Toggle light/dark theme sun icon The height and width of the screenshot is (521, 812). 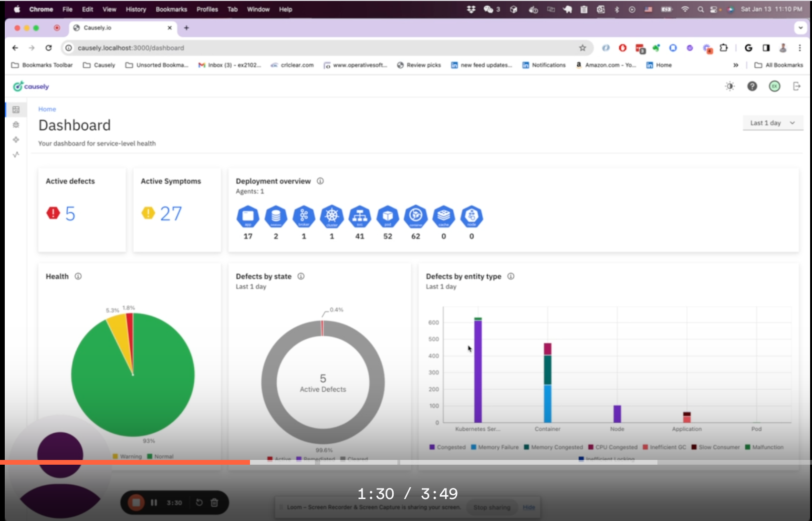[730, 86]
